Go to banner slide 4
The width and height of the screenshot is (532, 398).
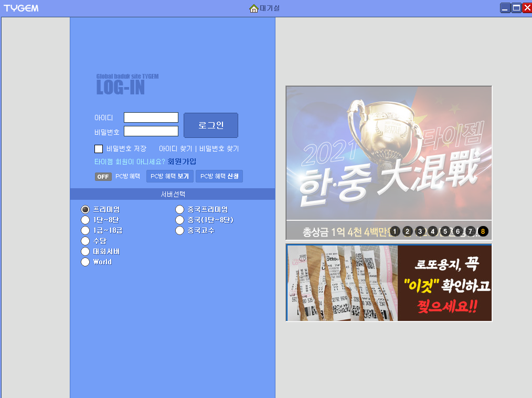tap(433, 232)
